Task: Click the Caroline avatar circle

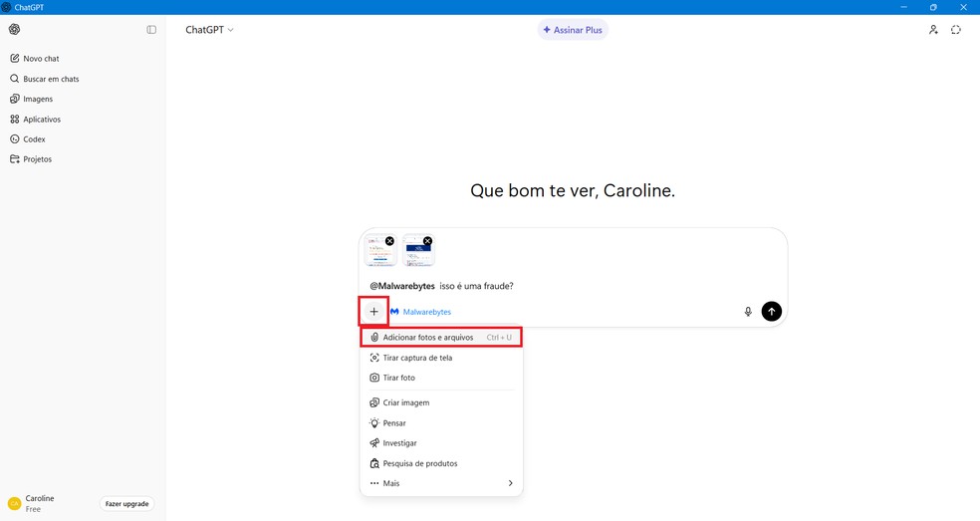Action: click(14, 503)
